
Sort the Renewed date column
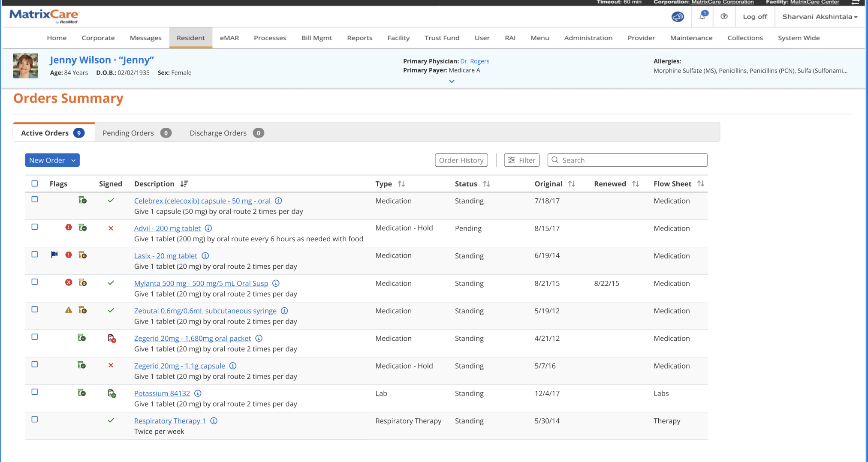(636, 183)
